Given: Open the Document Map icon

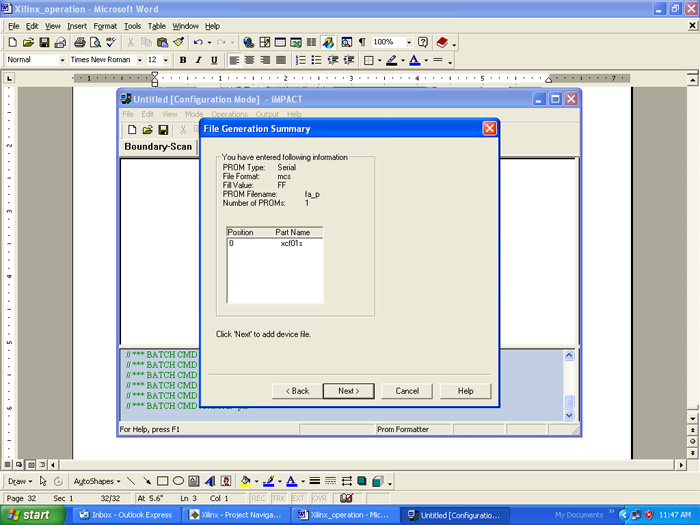Looking at the screenshot, I should tap(346, 42).
